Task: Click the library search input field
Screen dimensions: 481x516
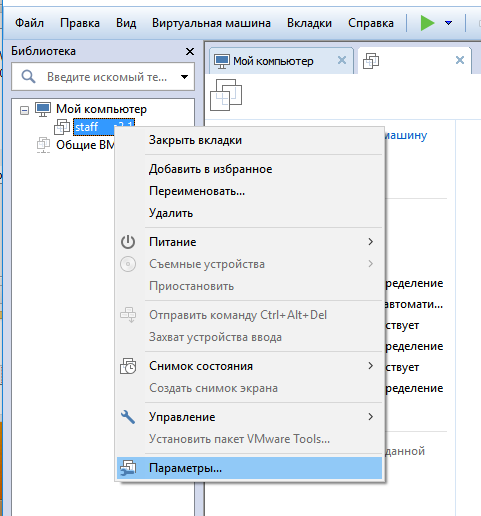Action: pos(103,77)
